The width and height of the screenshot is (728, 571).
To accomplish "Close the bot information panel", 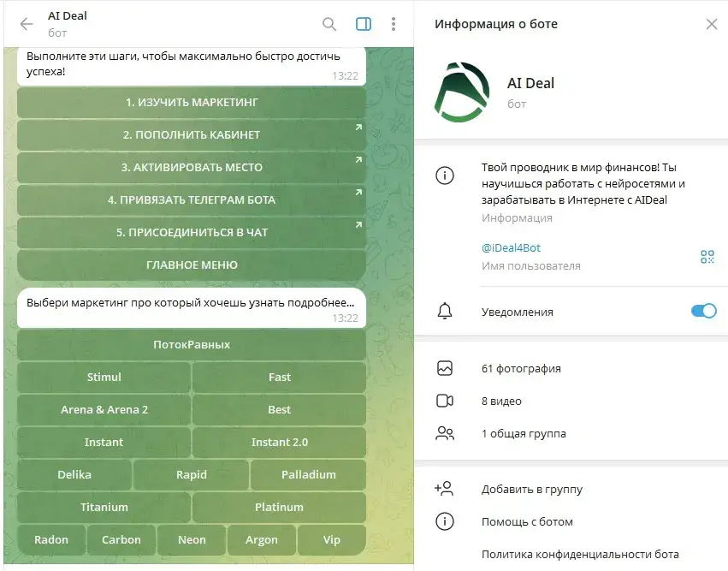I will (711, 24).
